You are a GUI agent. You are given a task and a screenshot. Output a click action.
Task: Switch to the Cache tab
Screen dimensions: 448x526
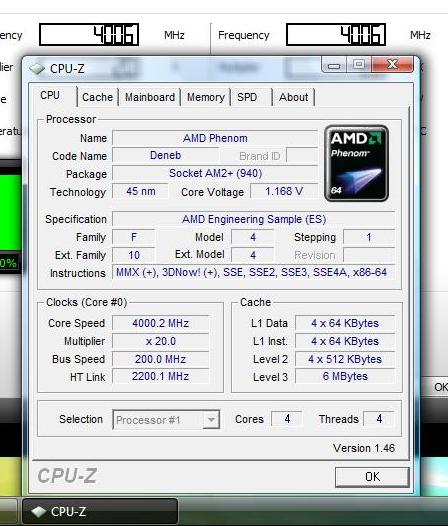(x=97, y=97)
